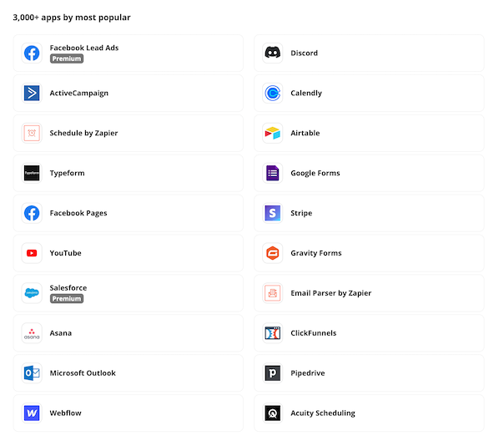Click the Facebook Lead Ads icon
The height and width of the screenshot is (446, 504).
coord(32,53)
